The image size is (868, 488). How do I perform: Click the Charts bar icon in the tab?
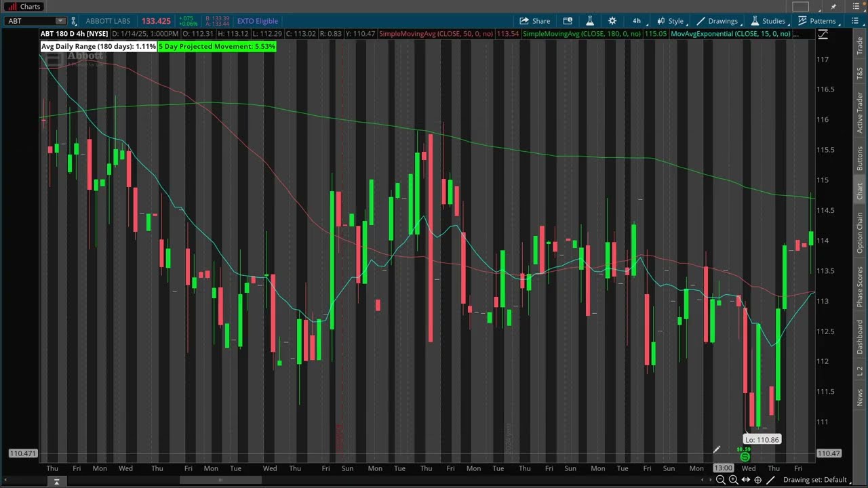tap(12, 6)
